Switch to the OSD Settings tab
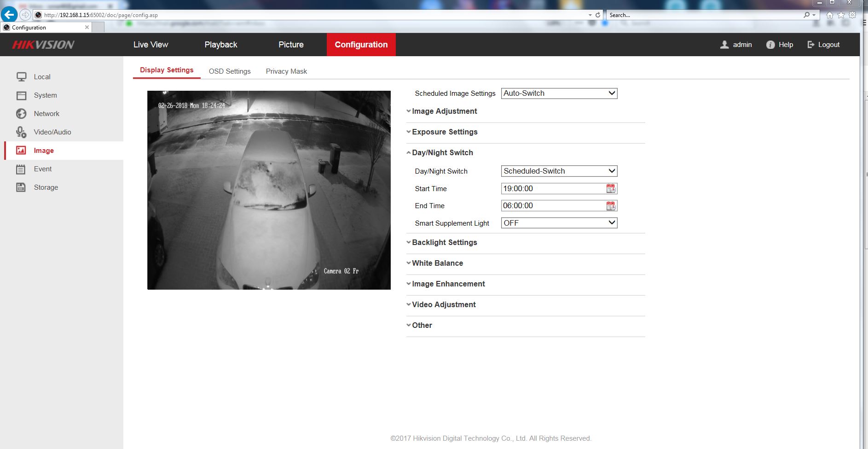 tap(230, 71)
